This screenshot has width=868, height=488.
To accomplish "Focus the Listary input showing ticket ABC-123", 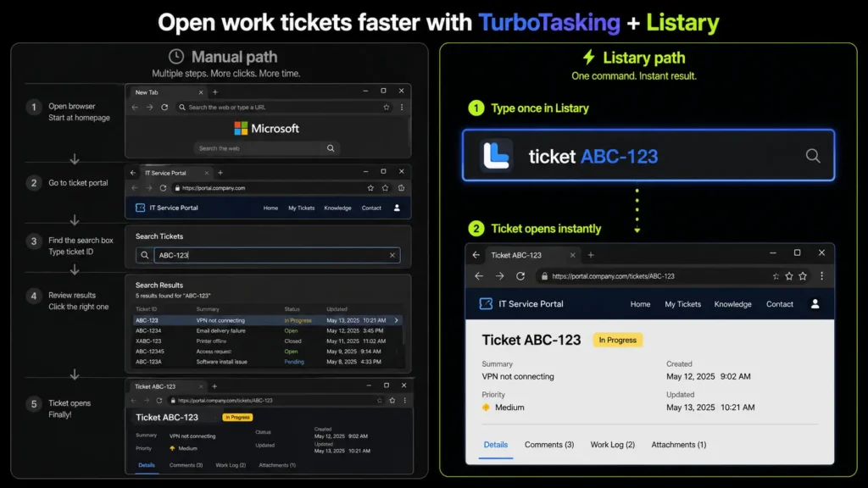I will pos(648,156).
